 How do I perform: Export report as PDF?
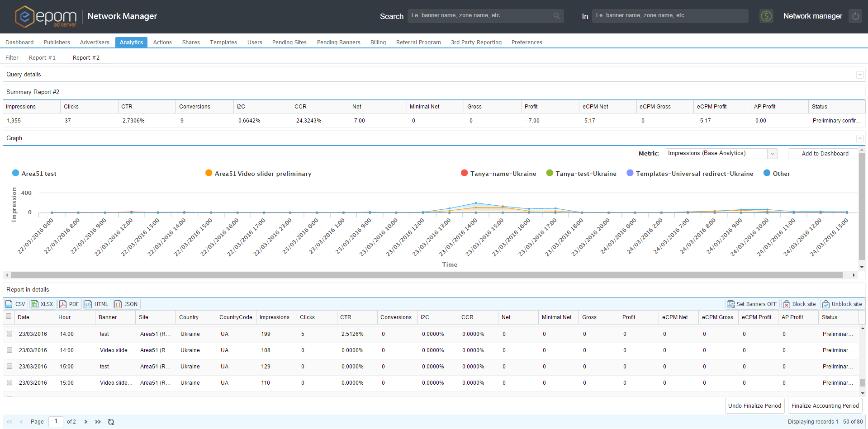tap(69, 304)
